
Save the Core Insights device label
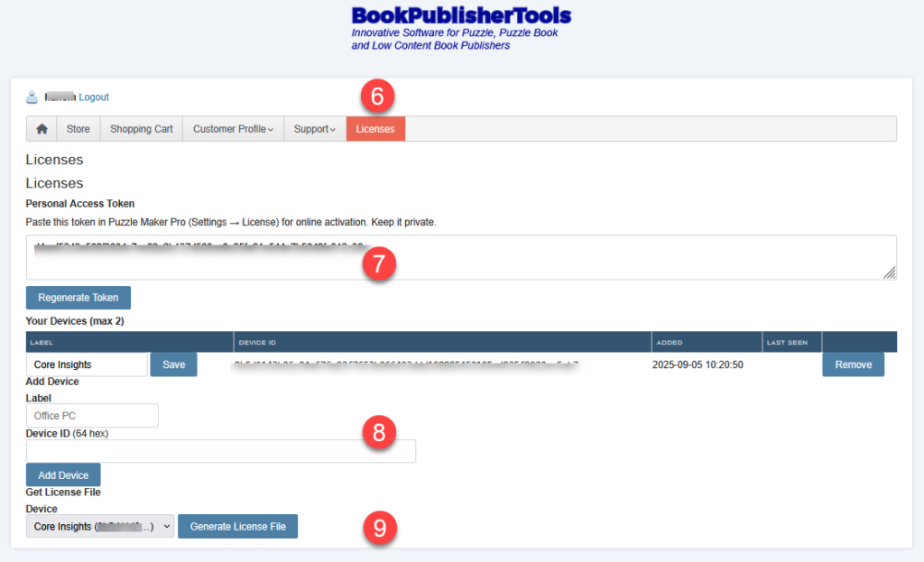point(173,364)
